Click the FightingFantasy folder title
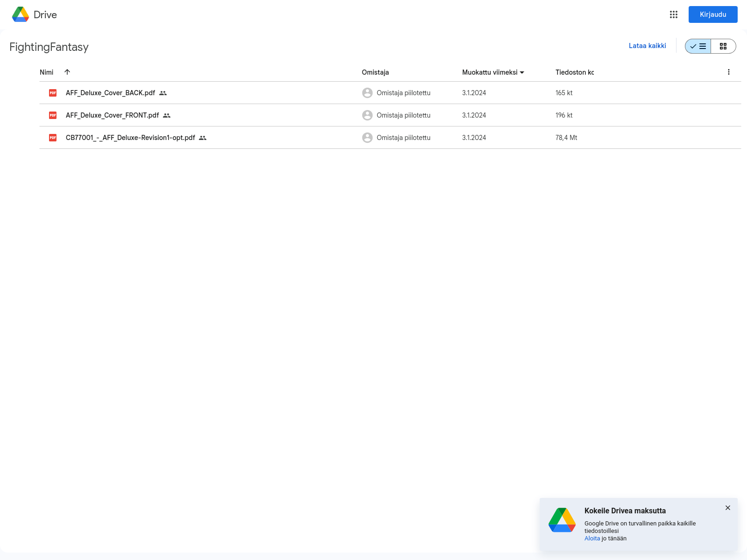Image resolution: width=747 pixels, height=560 pixels. pyautogui.click(x=49, y=47)
